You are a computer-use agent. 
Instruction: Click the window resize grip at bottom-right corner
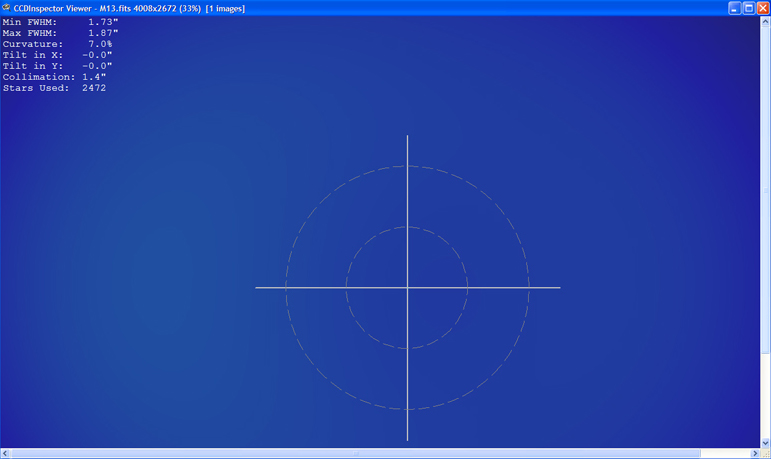click(766, 453)
